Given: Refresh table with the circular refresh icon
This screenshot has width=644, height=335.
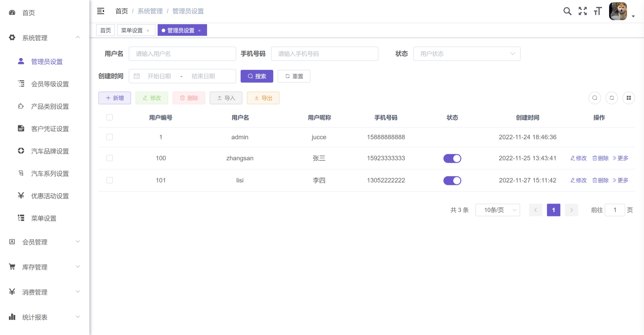Looking at the screenshot, I should (x=612, y=98).
